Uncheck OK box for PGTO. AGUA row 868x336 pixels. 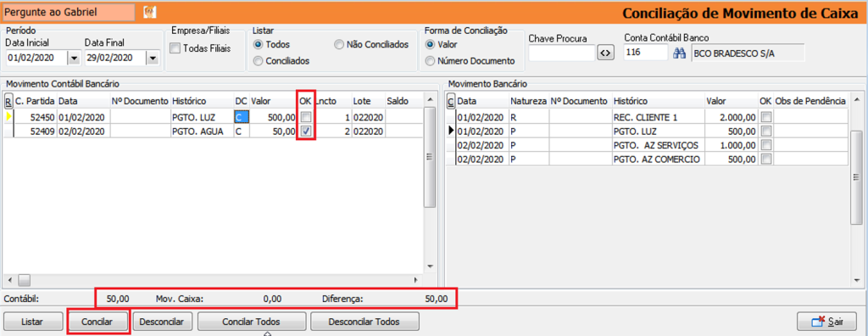pos(305,131)
